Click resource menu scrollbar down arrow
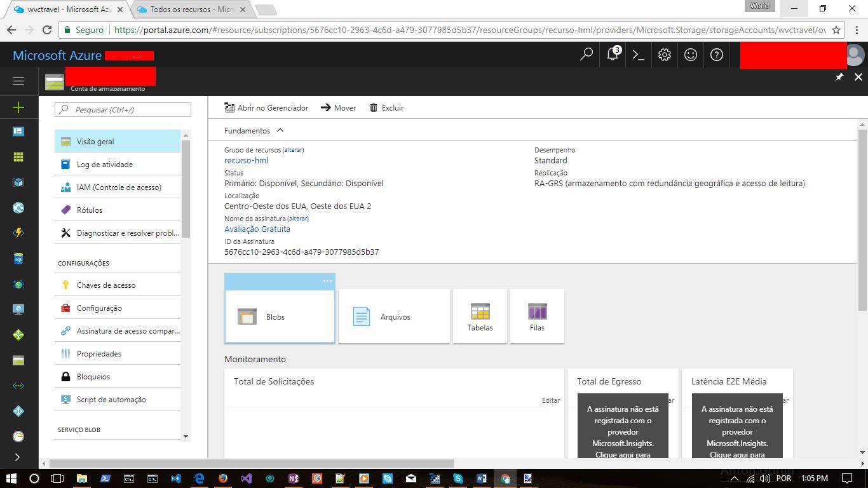The height and width of the screenshot is (488, 868). click(186, 436)
